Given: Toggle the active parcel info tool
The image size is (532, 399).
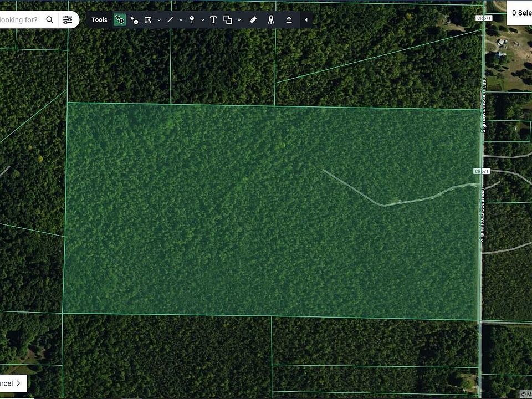Looking at the screenshot, I should 120,20.
